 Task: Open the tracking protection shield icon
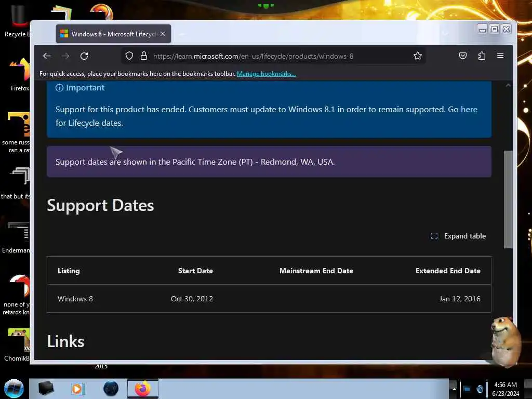pyautogui.click(x=129, y=56)
